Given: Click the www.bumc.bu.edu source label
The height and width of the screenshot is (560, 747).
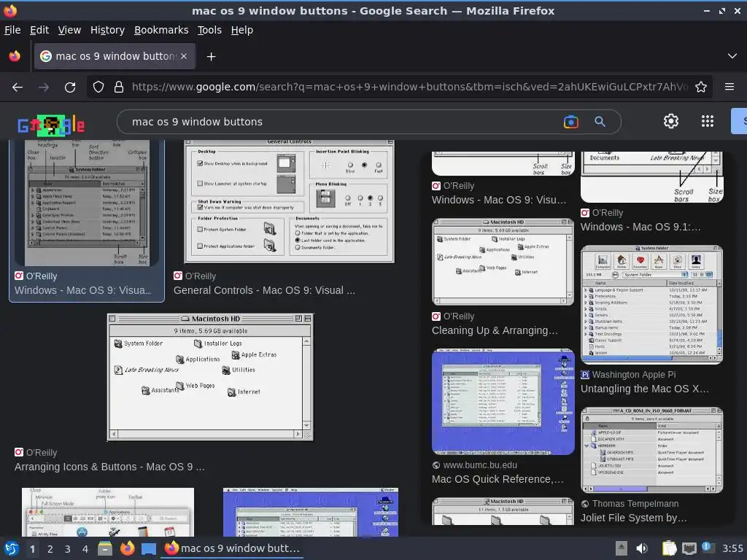Looking at the screenshot, I should [x=480, y=465].
